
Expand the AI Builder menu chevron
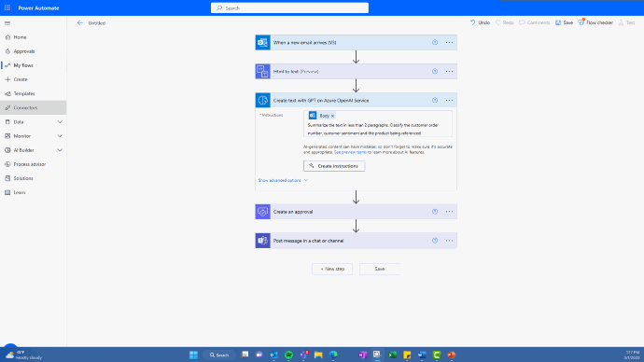60,150
